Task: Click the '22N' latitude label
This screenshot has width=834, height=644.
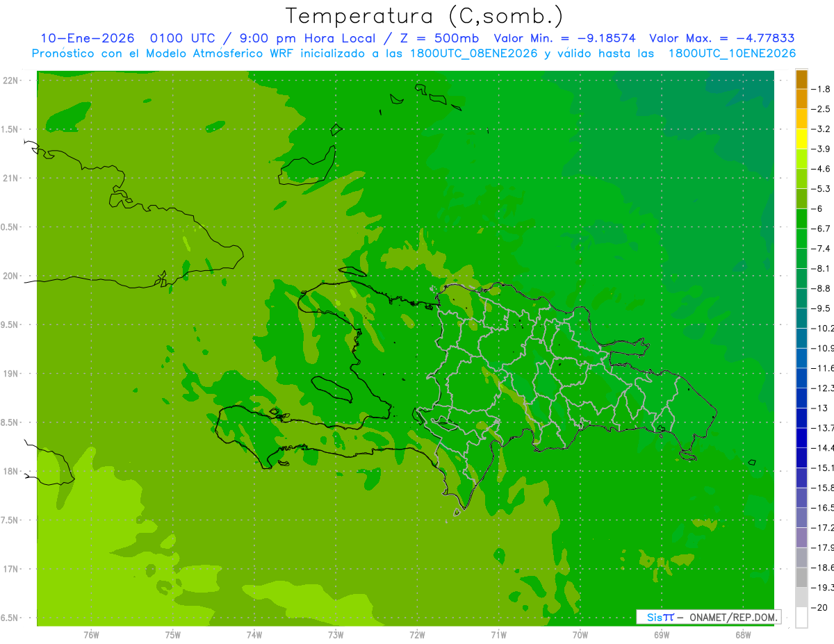Action: point(11,81)
